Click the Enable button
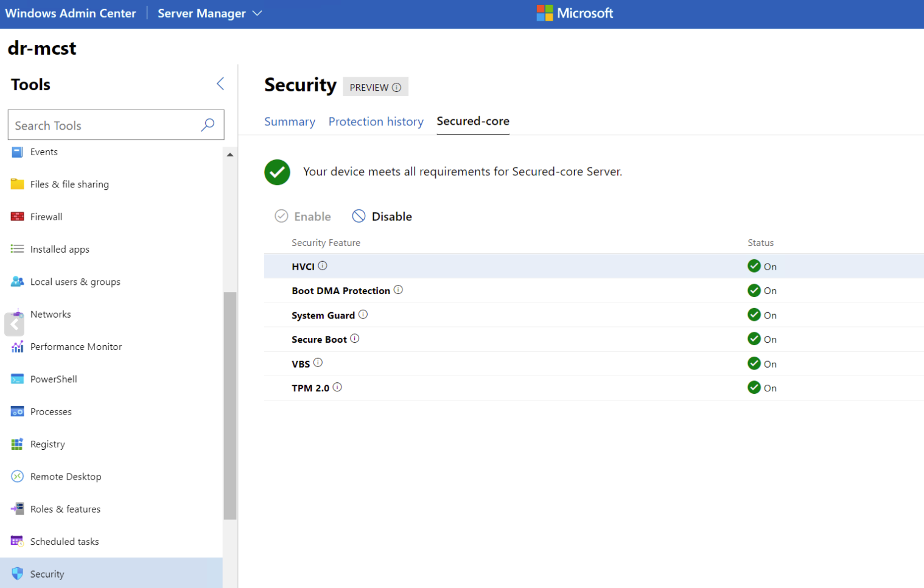 click(303, 217)
